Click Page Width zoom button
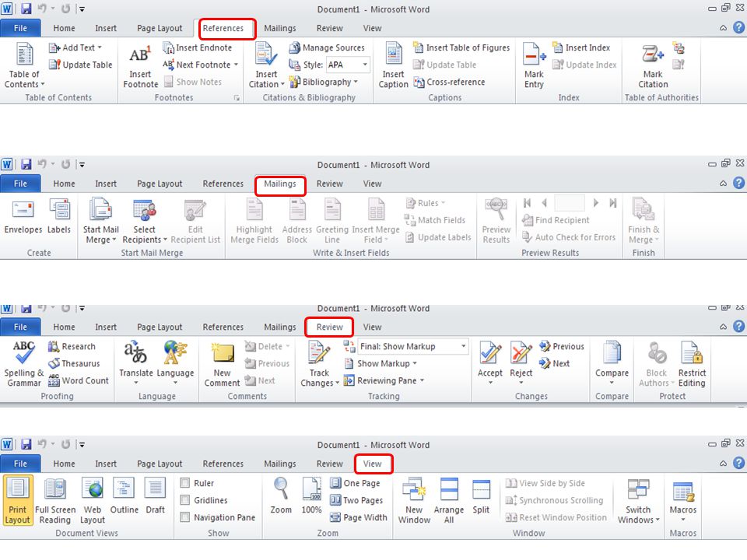Viewport: 747px width, 560px height. pos(359,517)
